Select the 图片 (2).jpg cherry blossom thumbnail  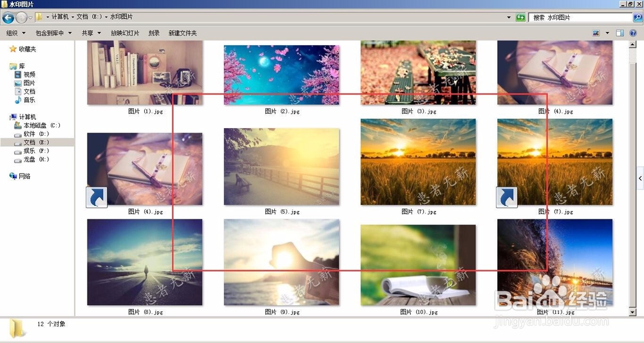click(x=282, y=75)
